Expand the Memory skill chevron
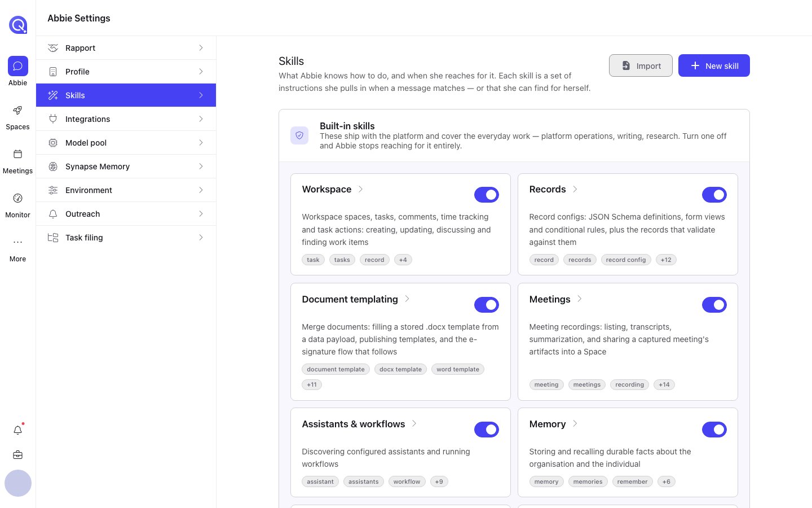This screenshot has height=508, width=812. pos(575,423)
